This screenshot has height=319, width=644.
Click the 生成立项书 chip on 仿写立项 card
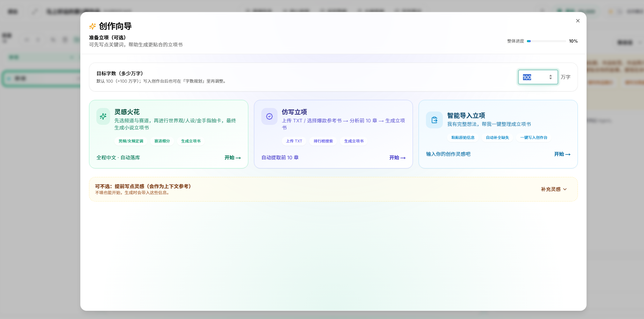[x=353, y=141]
